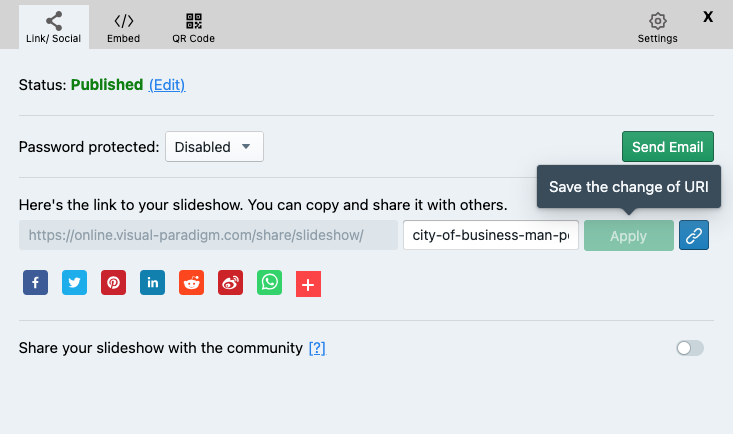Click Apply to save the URI change
733x434 pixels.
[628, 236]
